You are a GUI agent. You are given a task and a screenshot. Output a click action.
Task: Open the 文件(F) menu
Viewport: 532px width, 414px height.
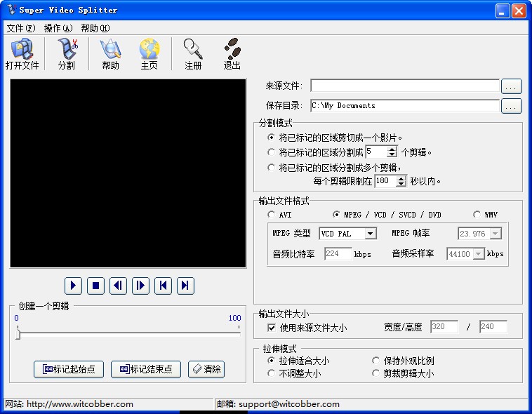click(20, 28)
